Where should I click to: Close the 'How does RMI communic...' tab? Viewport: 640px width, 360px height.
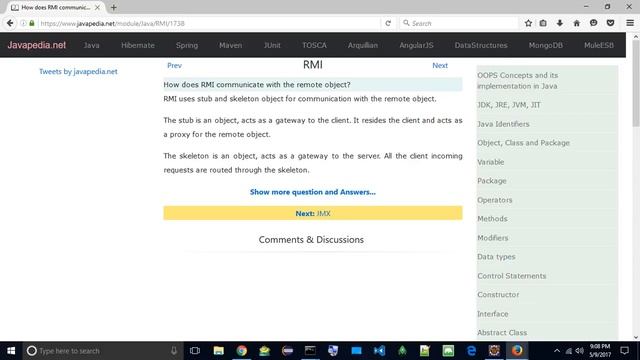pos(97,7)
